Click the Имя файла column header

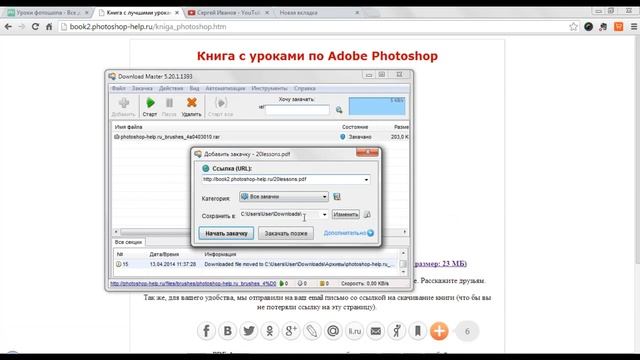pyautogui.click(x=128, y=127)
